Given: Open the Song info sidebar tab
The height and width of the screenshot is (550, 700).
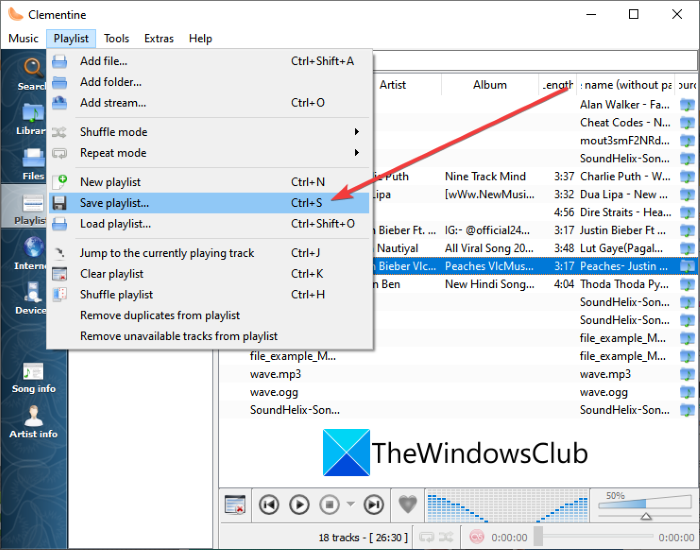Looking at the screenshot, I should (34, 378).
